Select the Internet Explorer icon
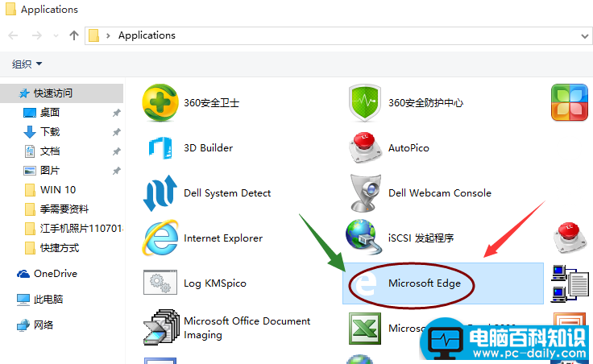Viewport: 593px width, 364px height. click(160, 238)
